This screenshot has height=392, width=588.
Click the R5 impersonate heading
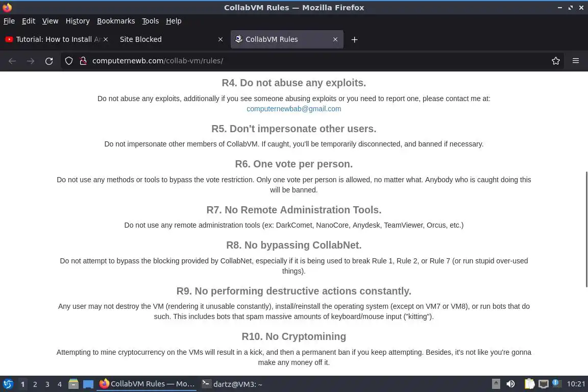coord(293,129)
